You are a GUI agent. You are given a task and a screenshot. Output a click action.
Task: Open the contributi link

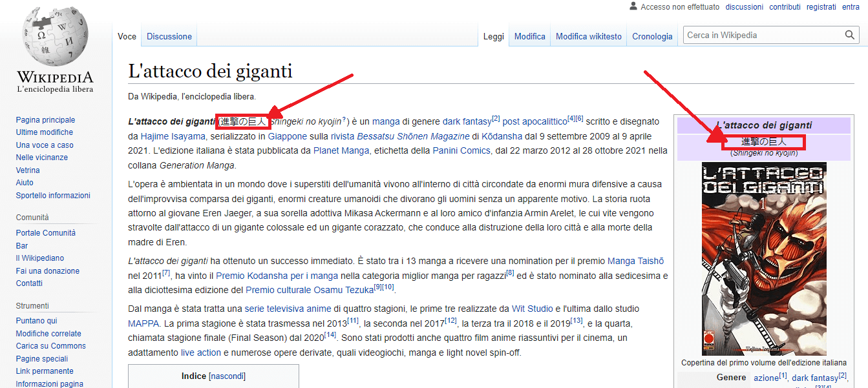[785, 7]
